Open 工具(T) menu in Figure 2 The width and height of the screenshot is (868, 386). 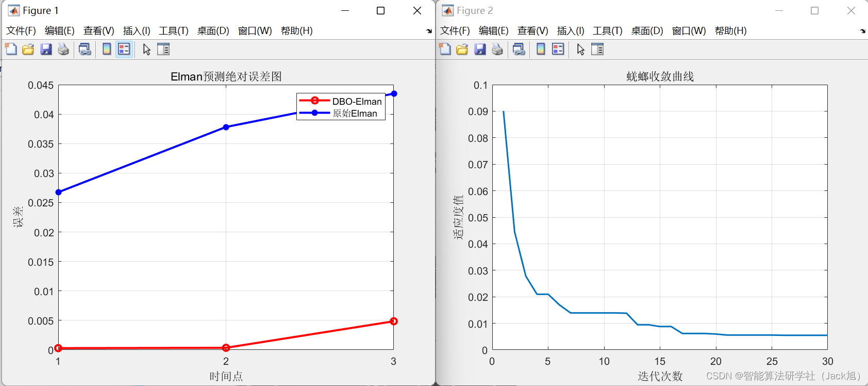tap(608, 31)
